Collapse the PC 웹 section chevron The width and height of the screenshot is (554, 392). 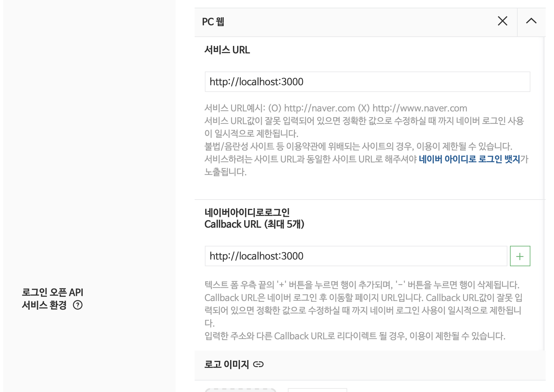[x=531, y=21]
